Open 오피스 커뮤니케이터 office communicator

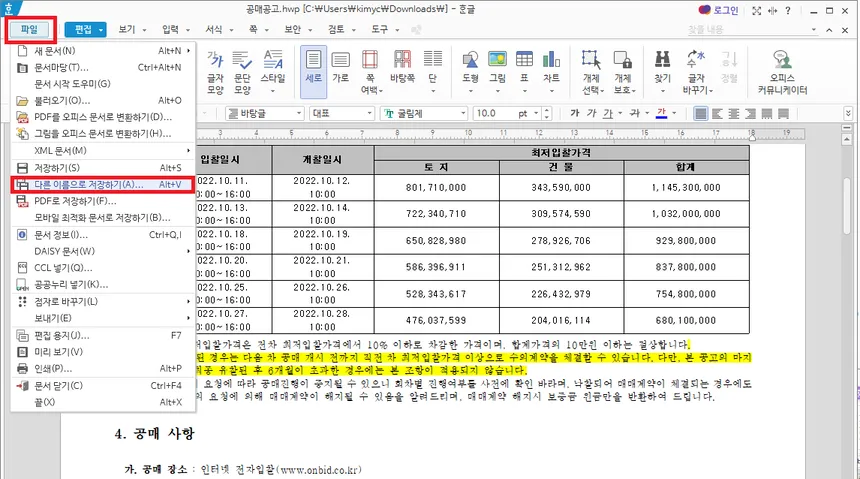click(782, 72)
